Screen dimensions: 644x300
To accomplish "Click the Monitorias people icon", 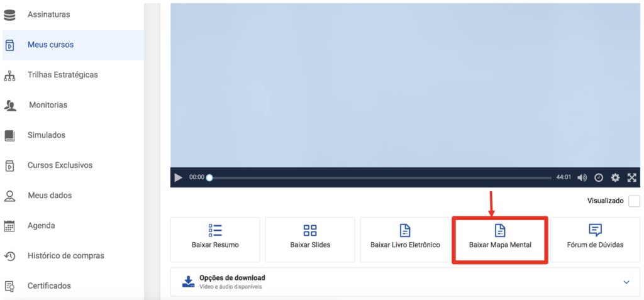I will tap(10, 105).
